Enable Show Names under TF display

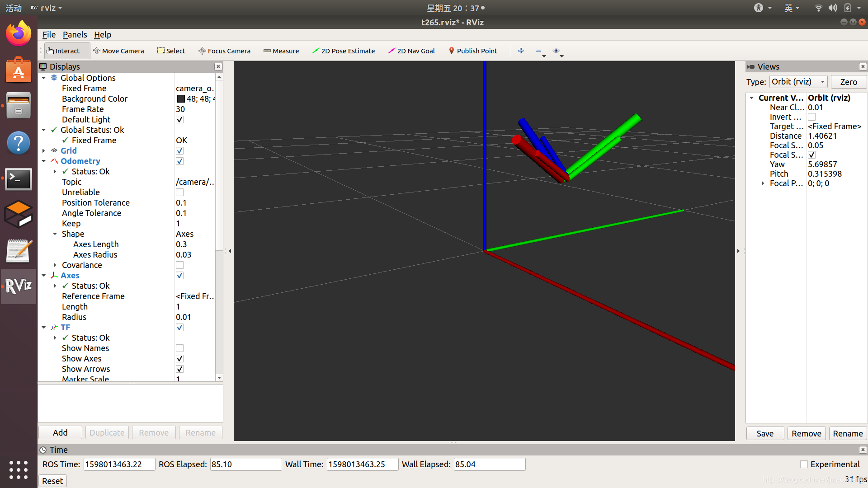[180, 348]
